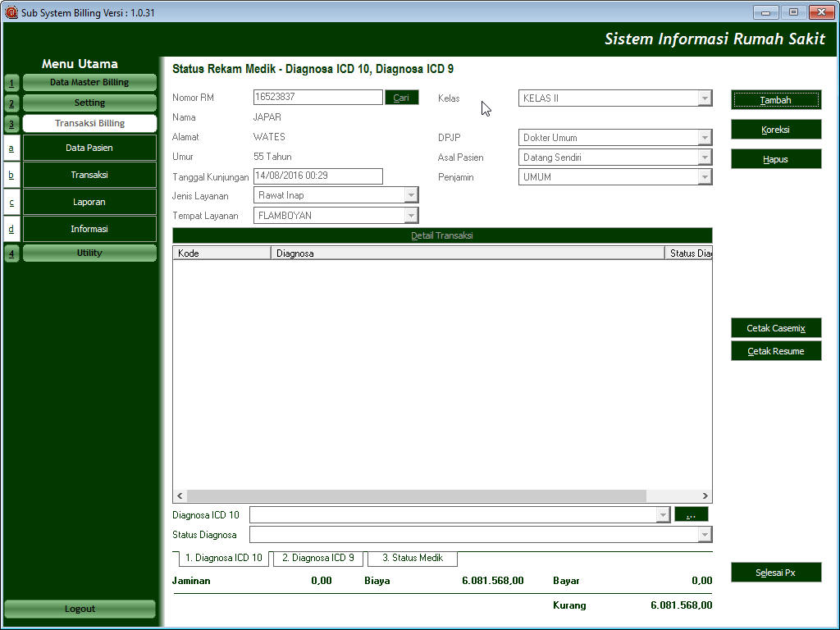Focus the Tanggal Kunjungan field
The width and height of the screenshot is (840, 630).
[317, 176]
